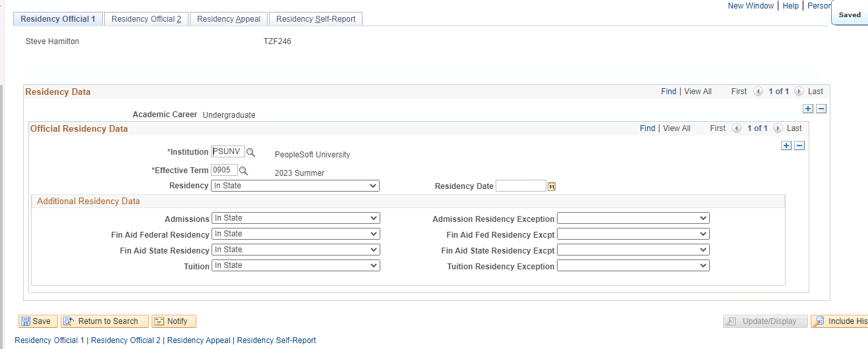The width and height of the screenshot is (868, 349).
Task: Delete the row in Residency Data
Action: 821,109
